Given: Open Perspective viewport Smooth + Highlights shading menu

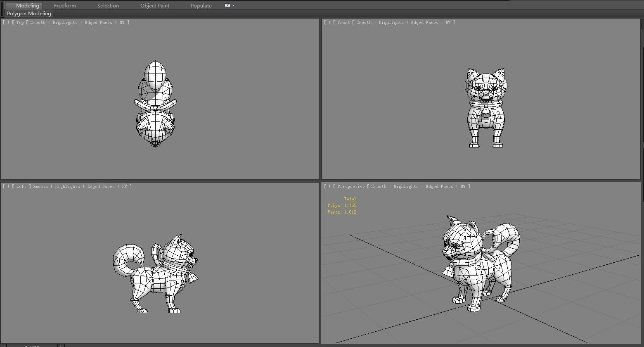Looking at the screenshot, I should (418, 187).
